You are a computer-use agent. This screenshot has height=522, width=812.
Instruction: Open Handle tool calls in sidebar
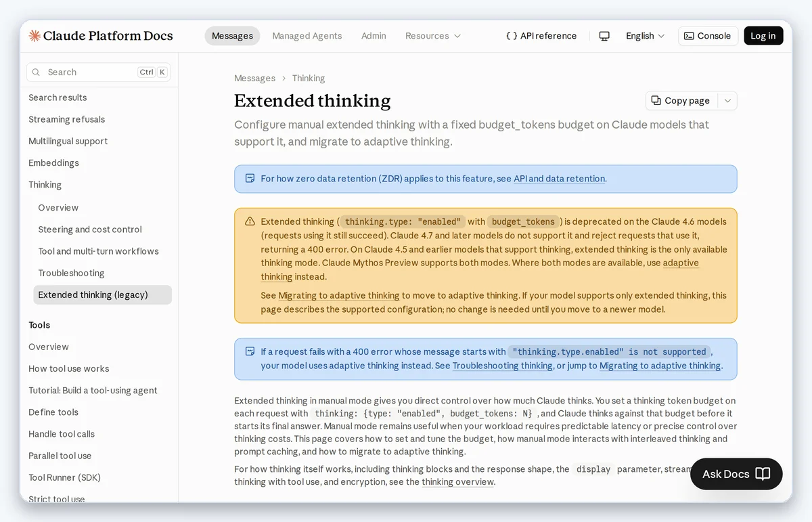[62, 434]
